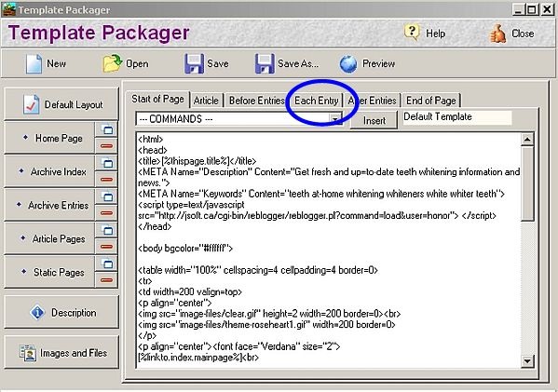This screenshot has width=558, height=392.
Task: Click the Close thumbs-up icon
Action: (x=497, y=34)
